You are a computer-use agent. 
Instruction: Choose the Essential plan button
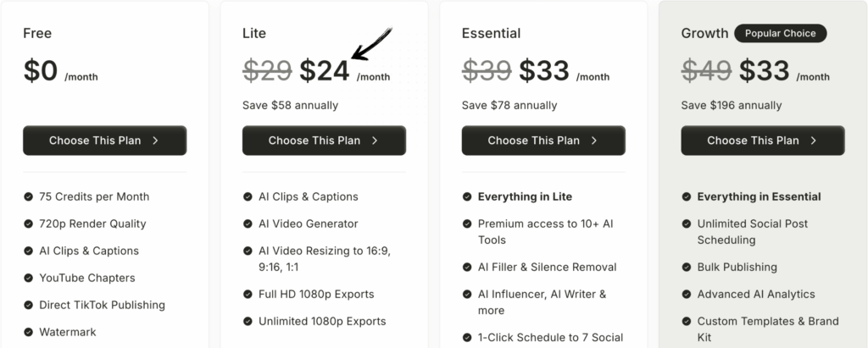pyautogui.click(x=543, y=141)
